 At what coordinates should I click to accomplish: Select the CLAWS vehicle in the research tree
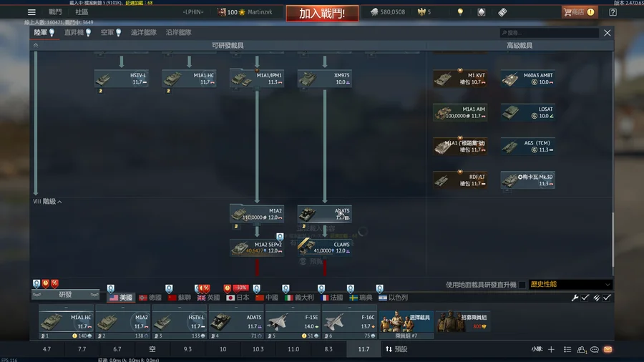pos(324,248)
